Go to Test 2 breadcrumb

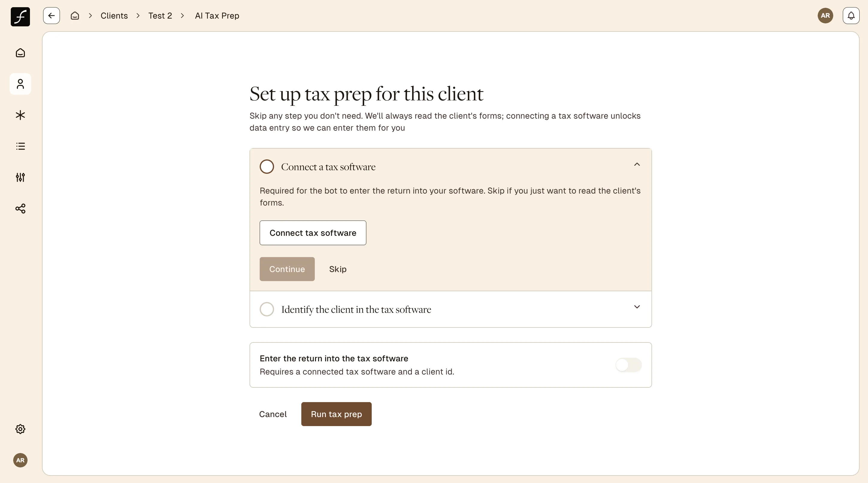160,16
